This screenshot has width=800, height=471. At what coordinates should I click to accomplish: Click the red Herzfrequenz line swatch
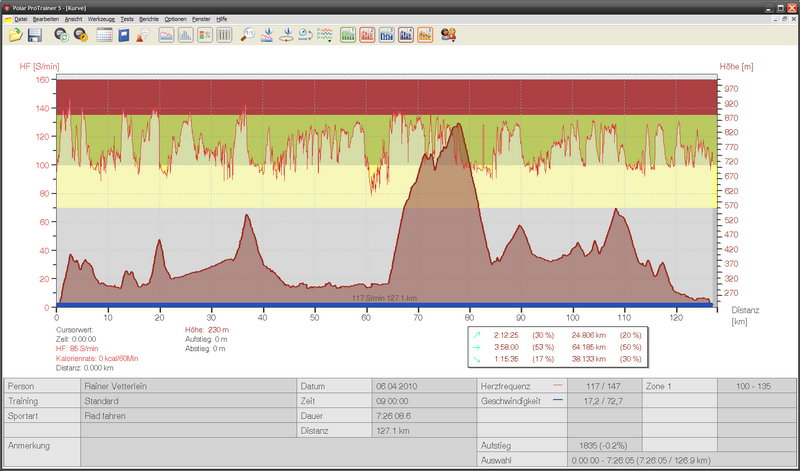coord(557,385)
